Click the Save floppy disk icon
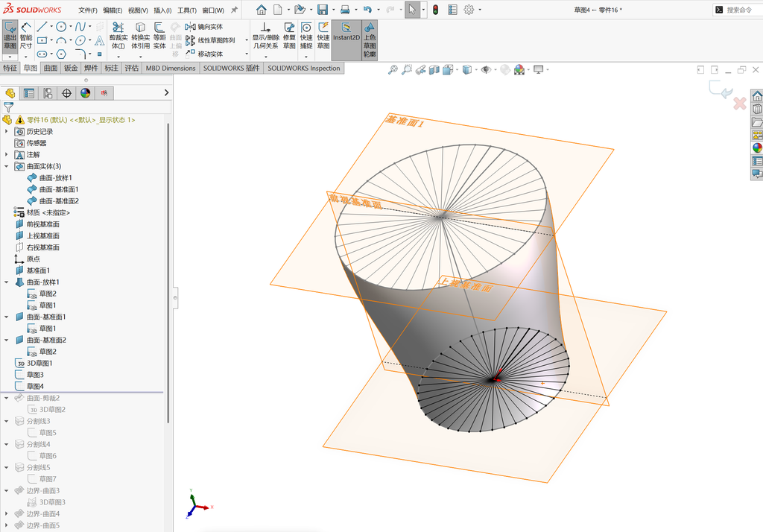The height and width of the screenshot is (532, 763). tap(322, 10)
